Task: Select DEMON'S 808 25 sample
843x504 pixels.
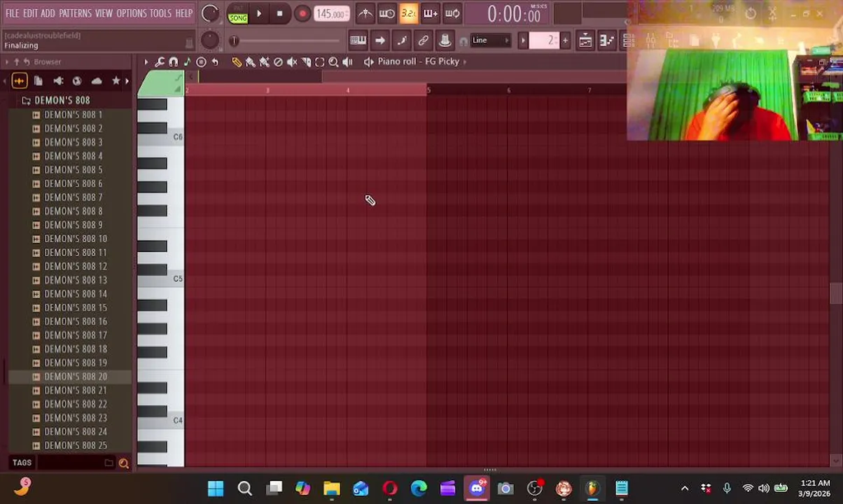Action: (x=76, y=445)
